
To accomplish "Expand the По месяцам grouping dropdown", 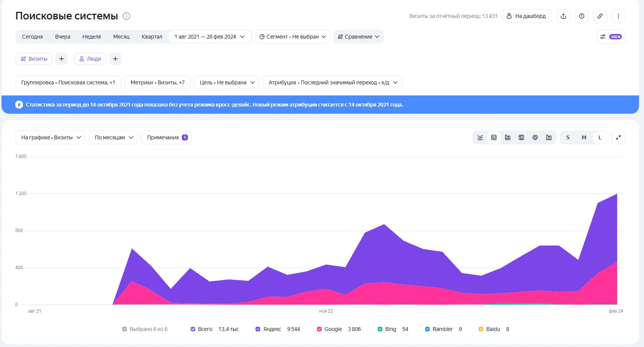I will (113, 137).
